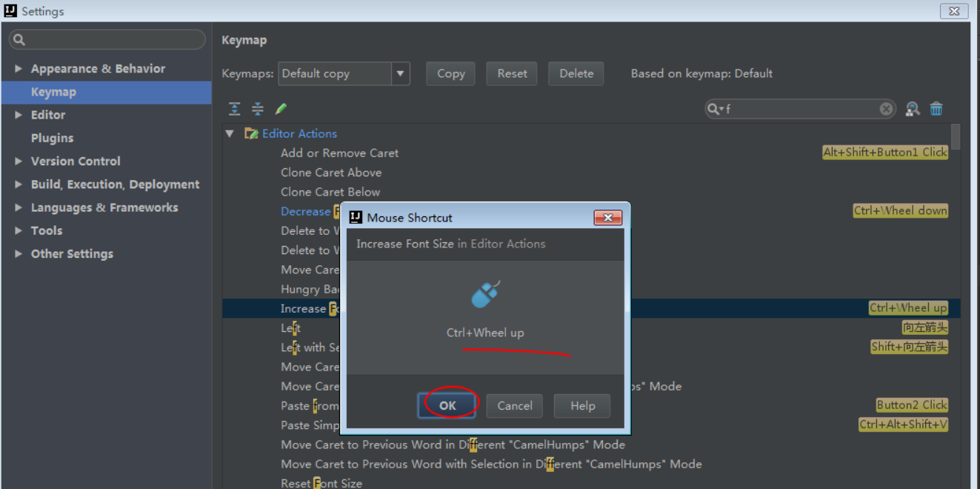Open Version Control settings
This screenshot has width=980, height=489.
[x=76, y=161]
